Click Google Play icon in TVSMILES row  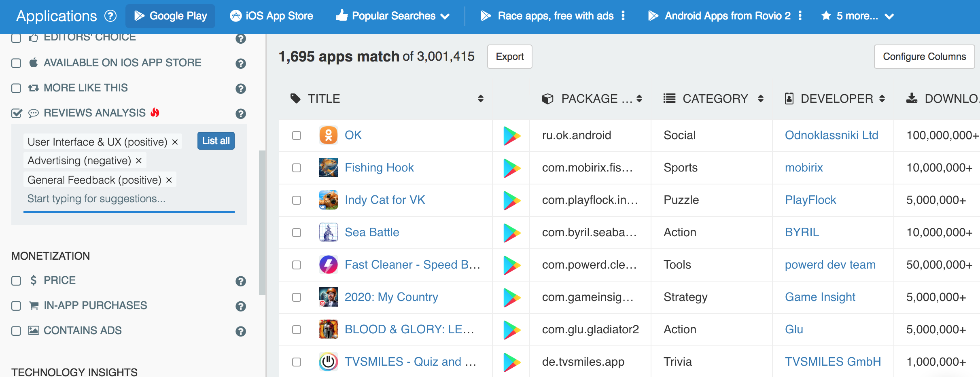click(511, 362)
